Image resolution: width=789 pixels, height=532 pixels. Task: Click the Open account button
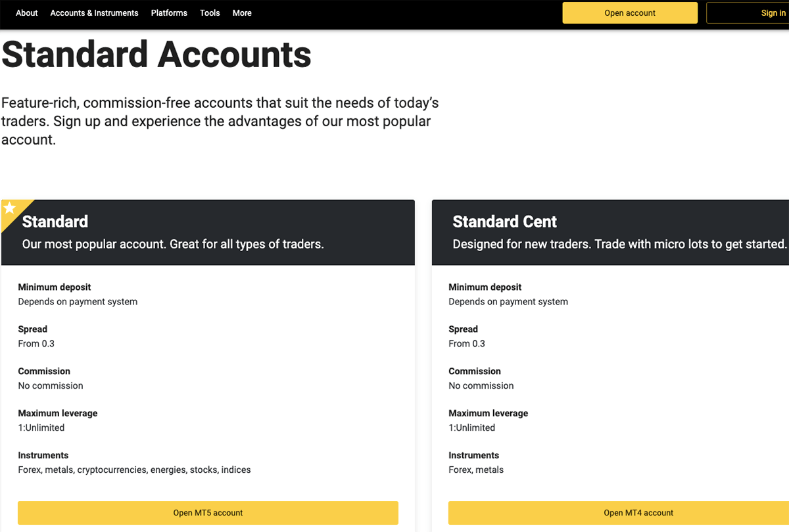point(629,12)
